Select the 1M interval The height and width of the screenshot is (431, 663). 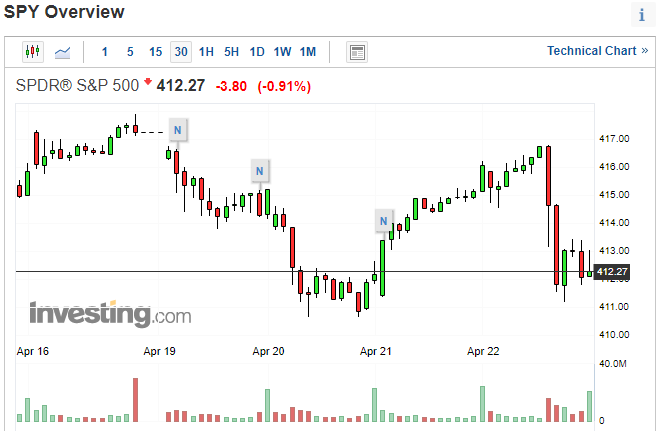(308, 52)
